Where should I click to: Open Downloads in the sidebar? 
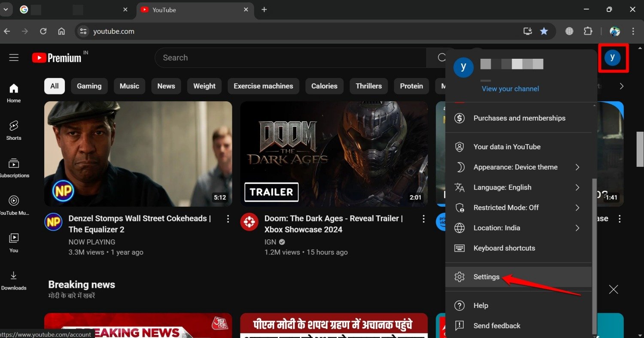click(14, 281)
